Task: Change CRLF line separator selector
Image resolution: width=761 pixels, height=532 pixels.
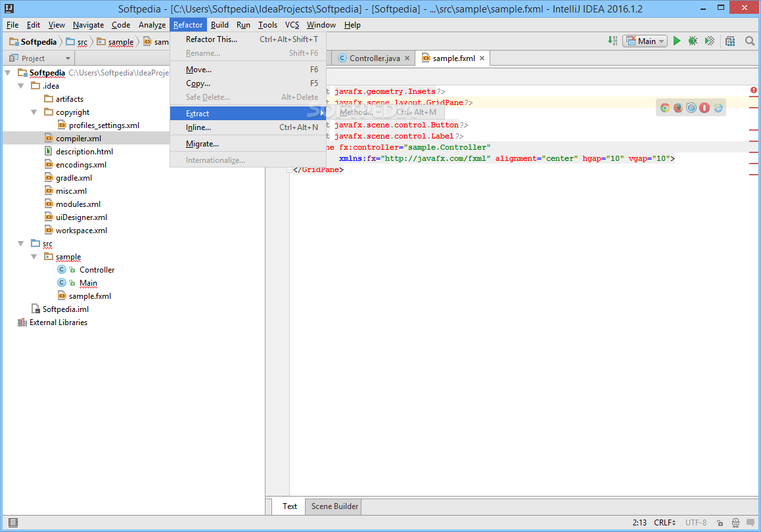Action: point(664,523)
